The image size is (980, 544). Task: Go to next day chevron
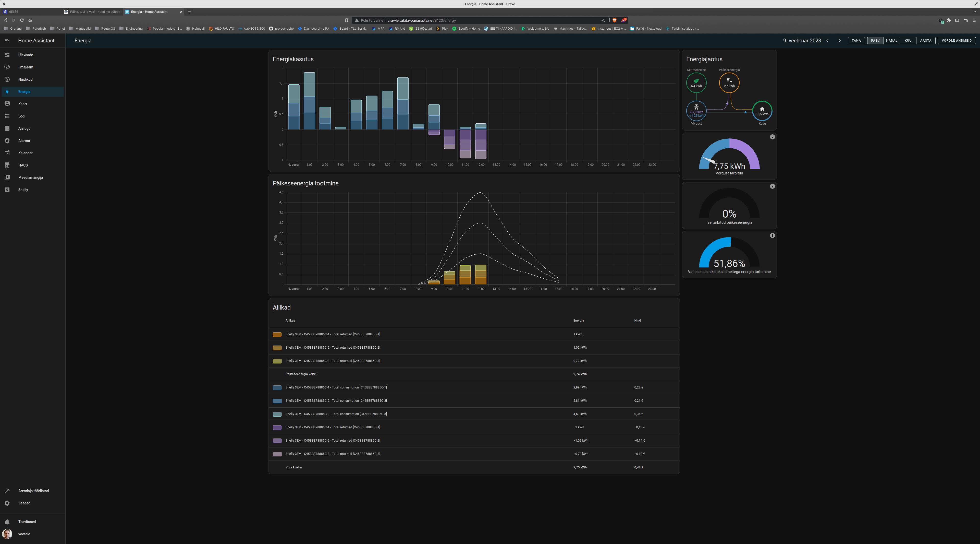click(840, 40)
